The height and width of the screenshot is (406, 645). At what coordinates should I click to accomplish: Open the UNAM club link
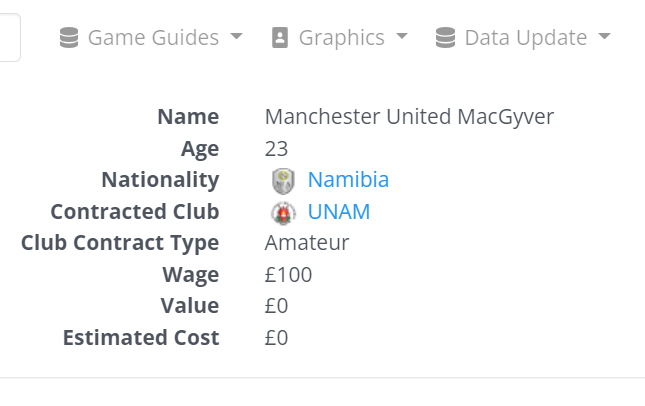coord(339,212)
